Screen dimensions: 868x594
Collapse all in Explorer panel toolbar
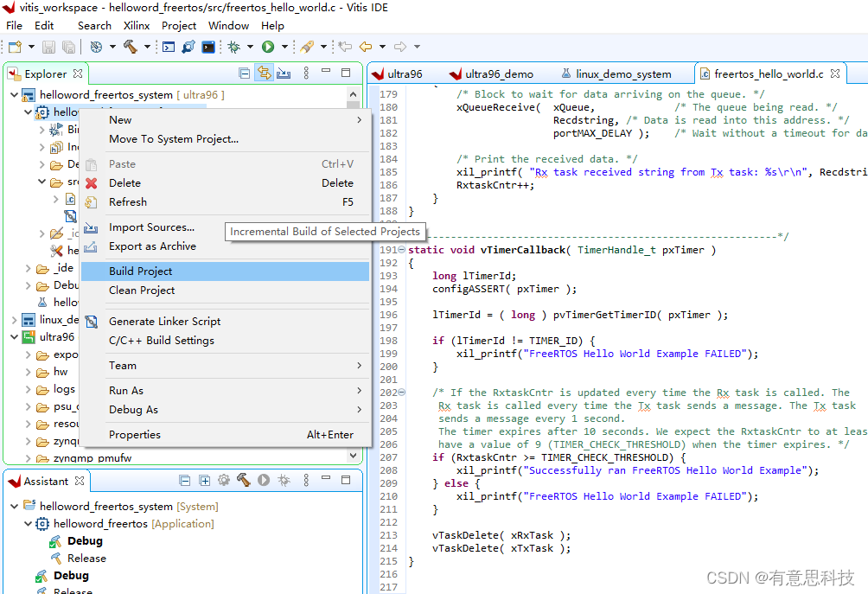point(244,73)
